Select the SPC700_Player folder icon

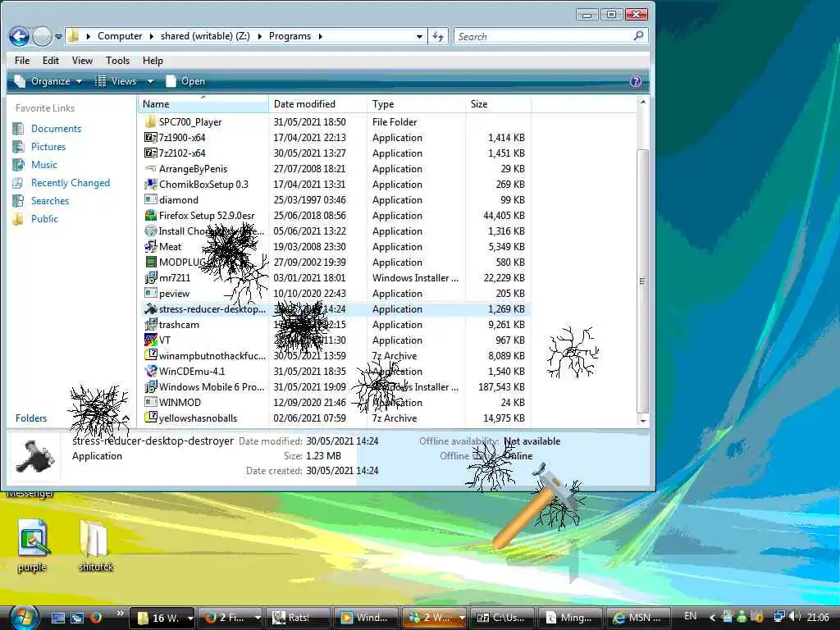(151, 122)
